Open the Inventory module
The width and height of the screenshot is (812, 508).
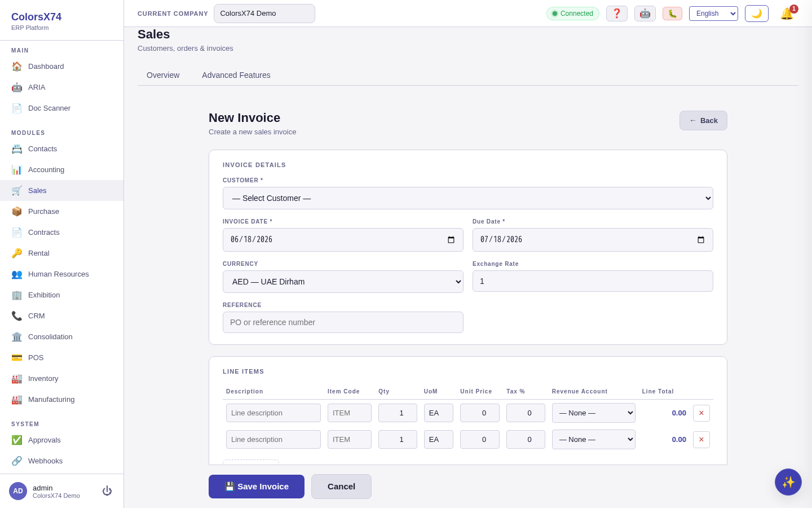(61, 378)
